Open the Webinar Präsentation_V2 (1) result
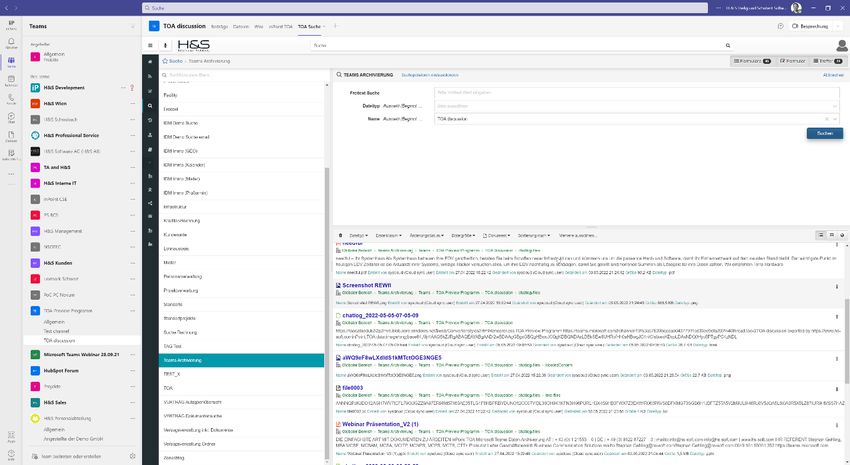850x465 pixels. tap(380, 424)
